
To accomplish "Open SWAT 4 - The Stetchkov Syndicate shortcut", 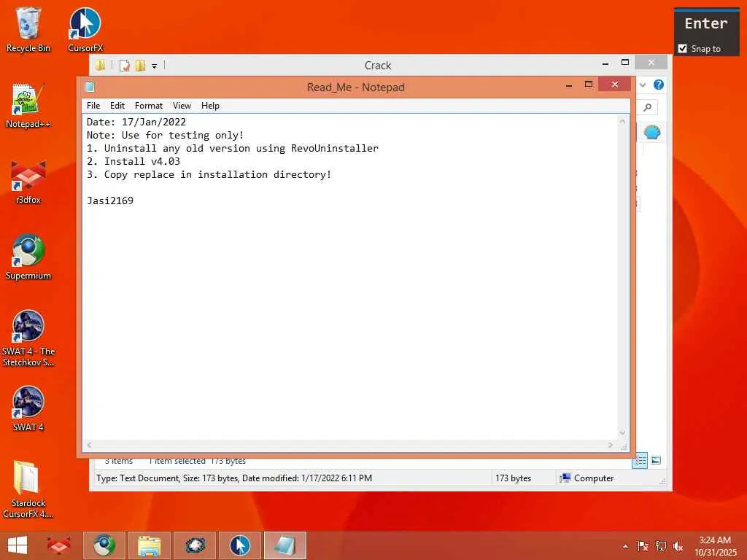I will [x=28, y=338].
